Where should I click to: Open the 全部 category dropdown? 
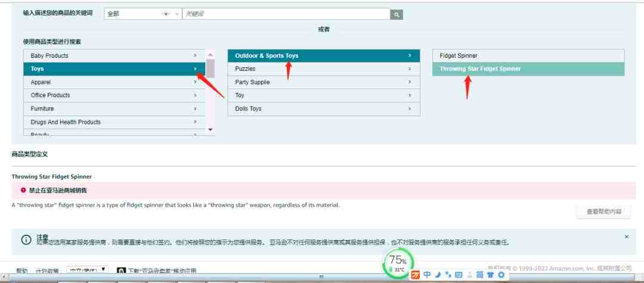(143, 14)
